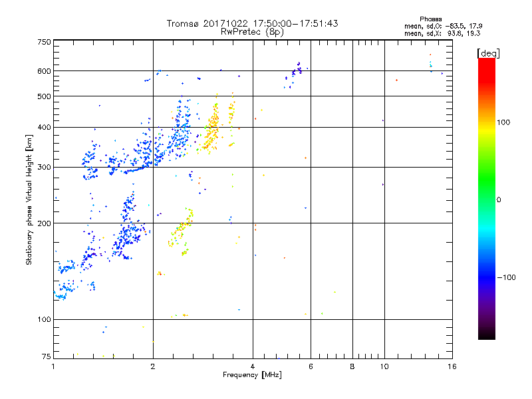
Task: Click the colorbar '-100' tick label
Action: (506, 277)
